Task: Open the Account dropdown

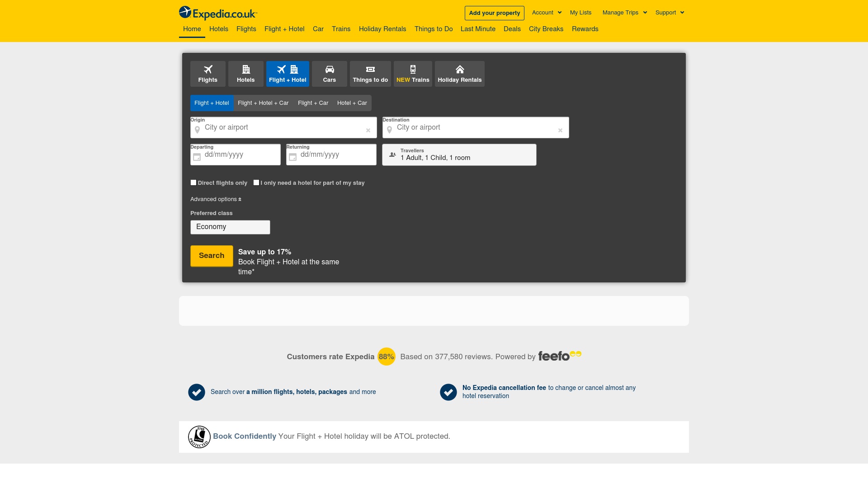Action: (x=547, y=13)
